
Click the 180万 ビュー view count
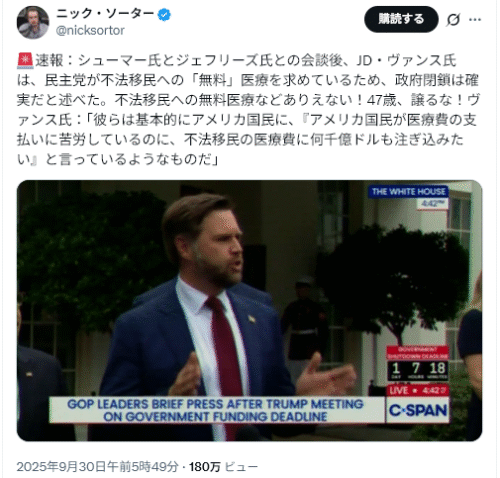(x=223, y=467)
